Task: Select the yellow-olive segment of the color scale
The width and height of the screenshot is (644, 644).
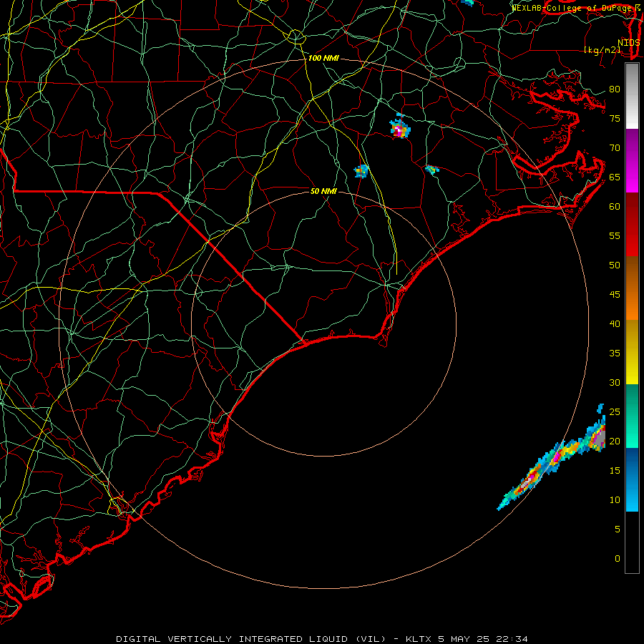Action: click(632, 352)
